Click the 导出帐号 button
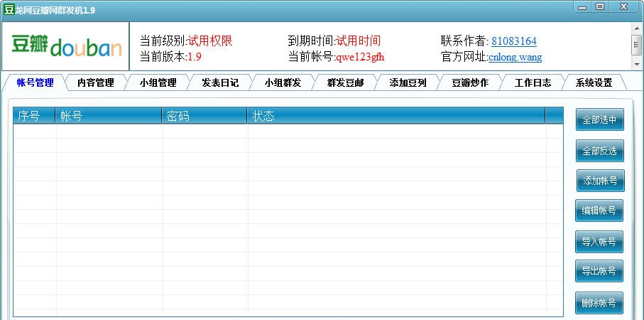Viewport: 644px width, 320px height. pos(599,271)
